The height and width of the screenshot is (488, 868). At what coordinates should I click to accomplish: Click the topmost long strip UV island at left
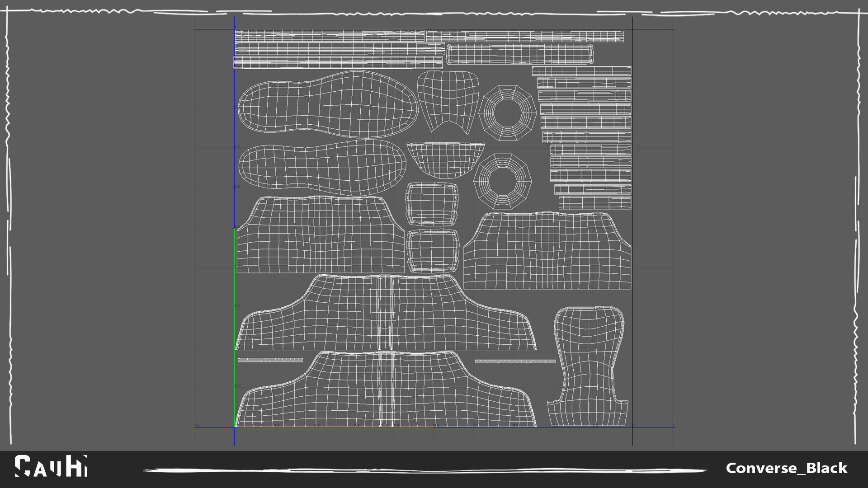click(329, 36)
